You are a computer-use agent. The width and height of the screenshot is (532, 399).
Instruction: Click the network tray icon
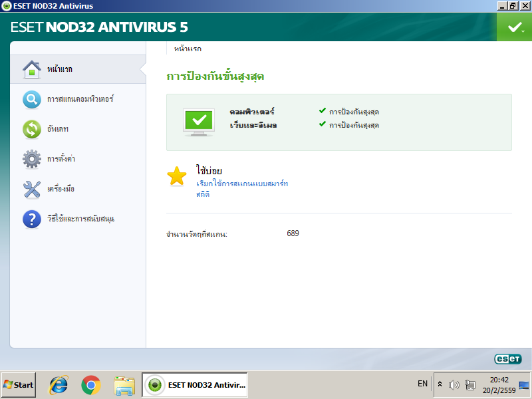470,384
